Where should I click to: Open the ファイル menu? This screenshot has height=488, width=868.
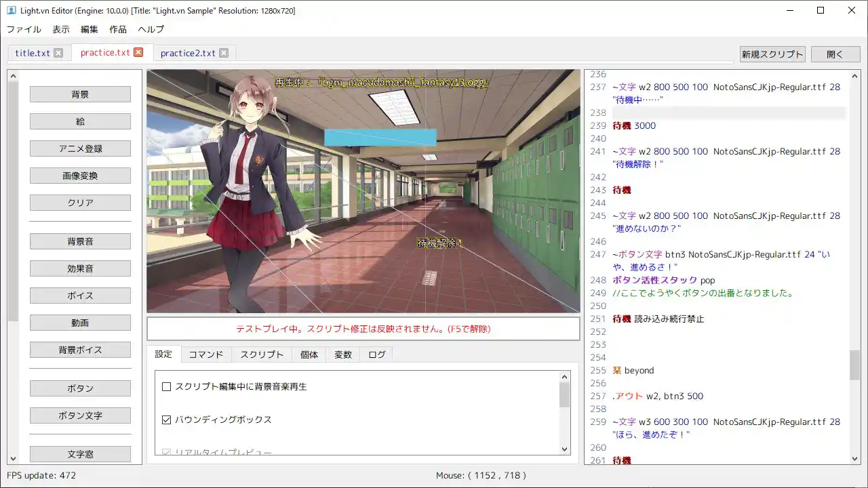pyautogui.click(x=24, y=29)
